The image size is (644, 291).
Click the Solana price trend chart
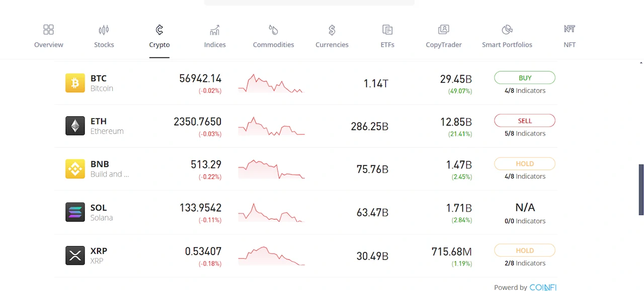tap(271, 212)
